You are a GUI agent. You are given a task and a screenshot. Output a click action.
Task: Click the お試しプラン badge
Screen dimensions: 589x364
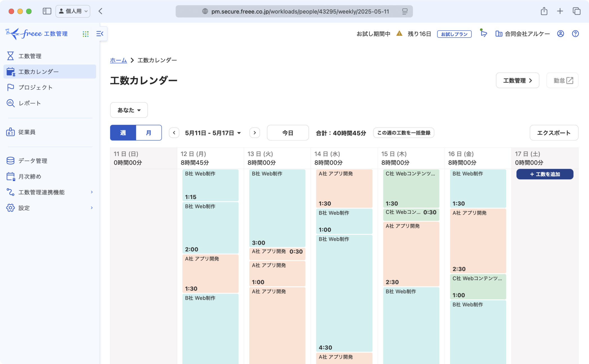(x=454, y=34)
